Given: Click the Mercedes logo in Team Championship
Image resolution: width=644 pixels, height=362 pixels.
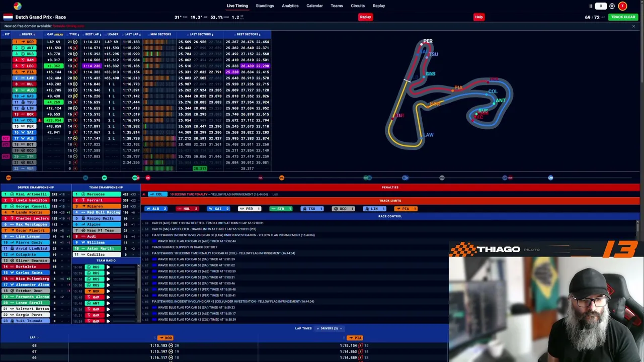Looking at the screenshot, I should (84, 194).
